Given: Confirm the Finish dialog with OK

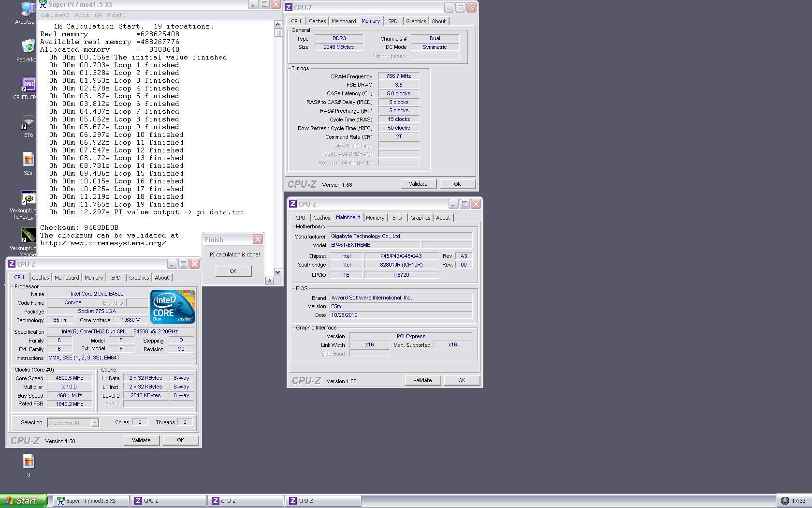Looking at the screenshot, I should tap(233, 271).
